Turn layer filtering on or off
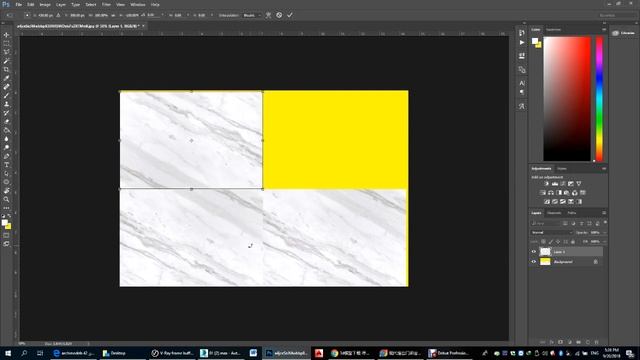This screenshot has height=360, width=640. coord(605,222)
